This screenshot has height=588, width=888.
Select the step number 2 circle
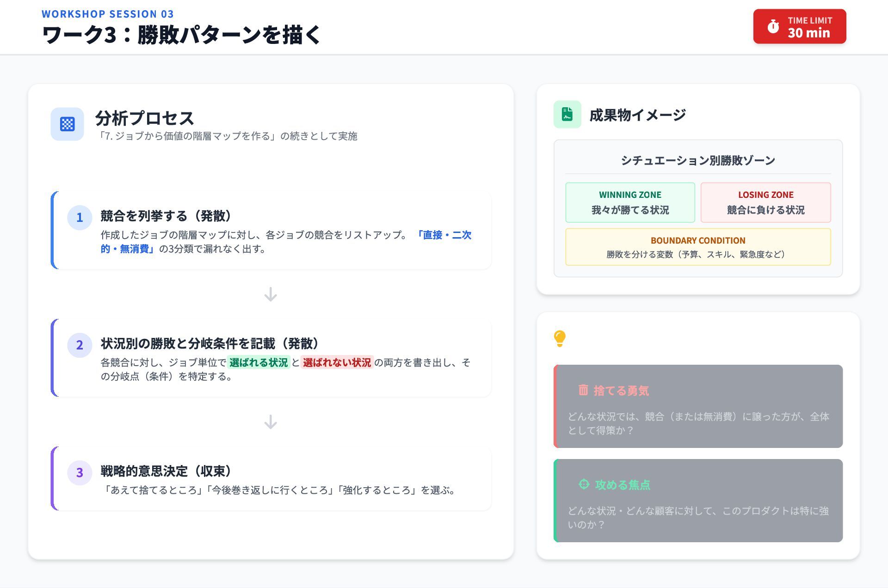80,345
